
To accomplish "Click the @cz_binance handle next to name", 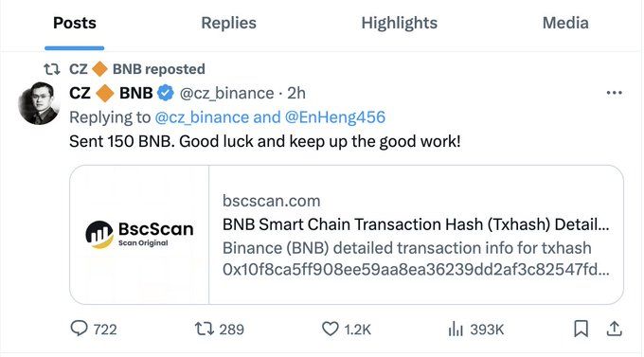I will (226, 93).
